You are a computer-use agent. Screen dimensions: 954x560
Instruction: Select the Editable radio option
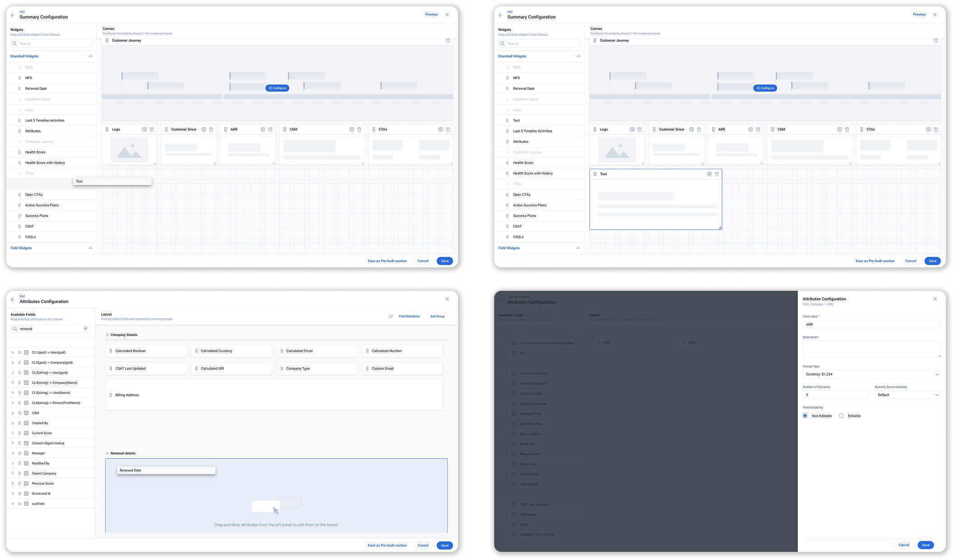(x=841, y=416)
